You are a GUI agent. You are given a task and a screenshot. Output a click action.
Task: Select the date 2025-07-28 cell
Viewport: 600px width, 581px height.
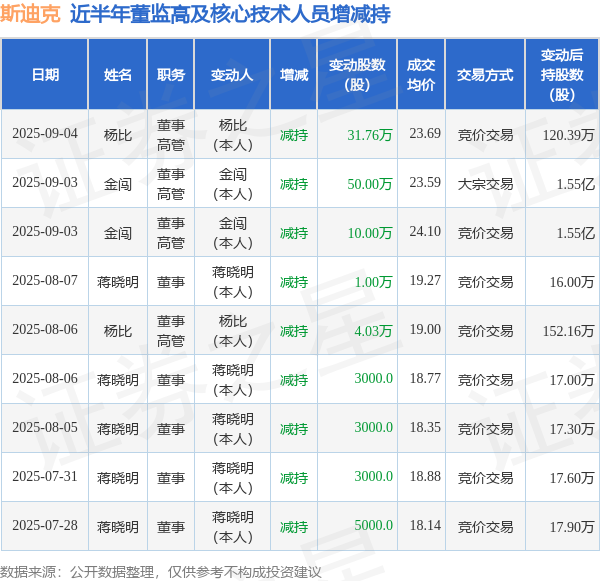(x=45, y=526)
